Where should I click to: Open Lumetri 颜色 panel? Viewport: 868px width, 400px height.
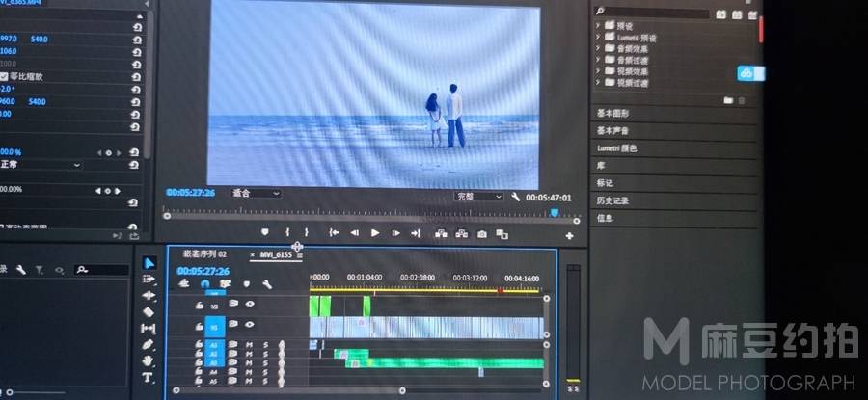coord(617,148)
